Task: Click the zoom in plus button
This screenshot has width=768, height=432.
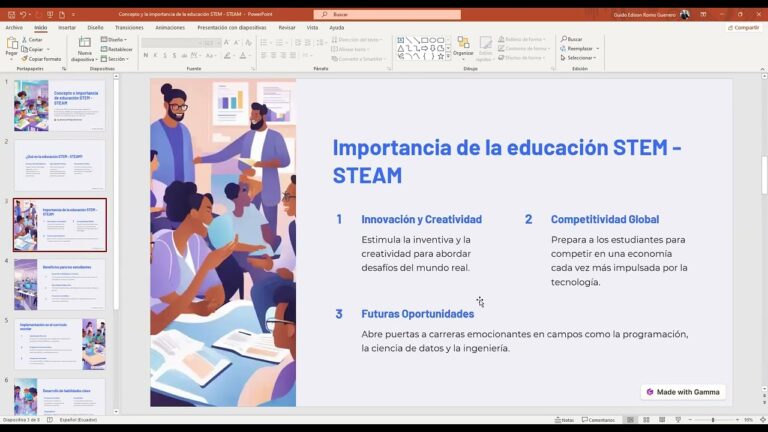Action: [x=737, y=420]
